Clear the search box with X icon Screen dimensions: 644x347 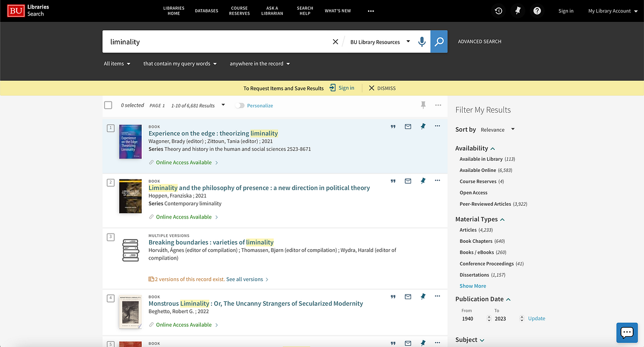(335, 41)
